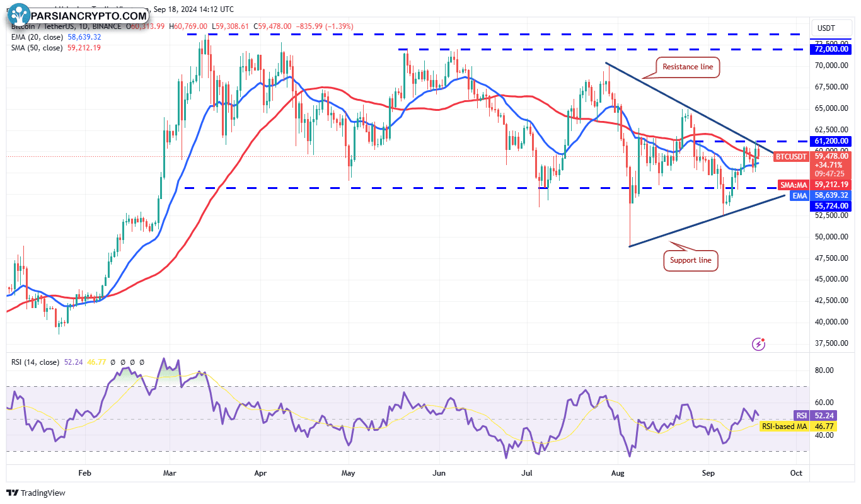
Task: Click the change −835.99 (−1.39%)
Action: [x=324, y=26]
